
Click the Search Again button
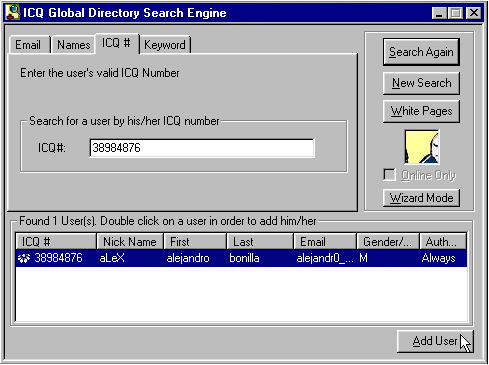click(421, 52)
